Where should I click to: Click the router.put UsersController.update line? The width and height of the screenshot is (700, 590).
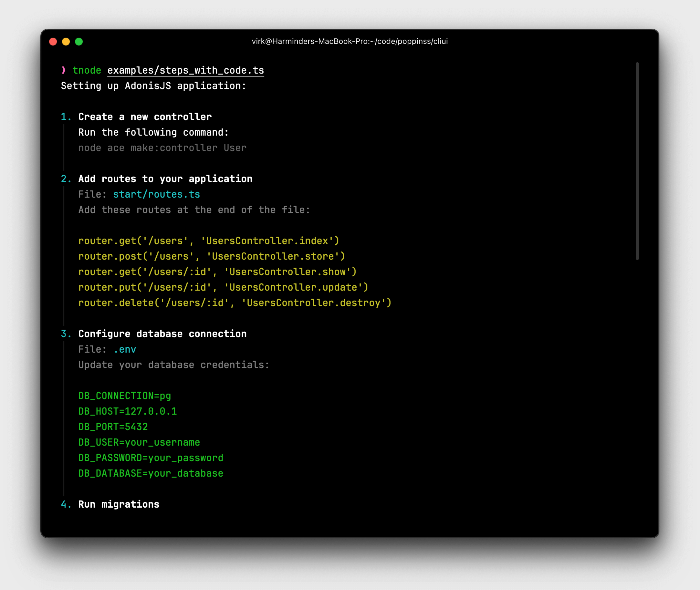pyautogui.click(x=224, y=287)
